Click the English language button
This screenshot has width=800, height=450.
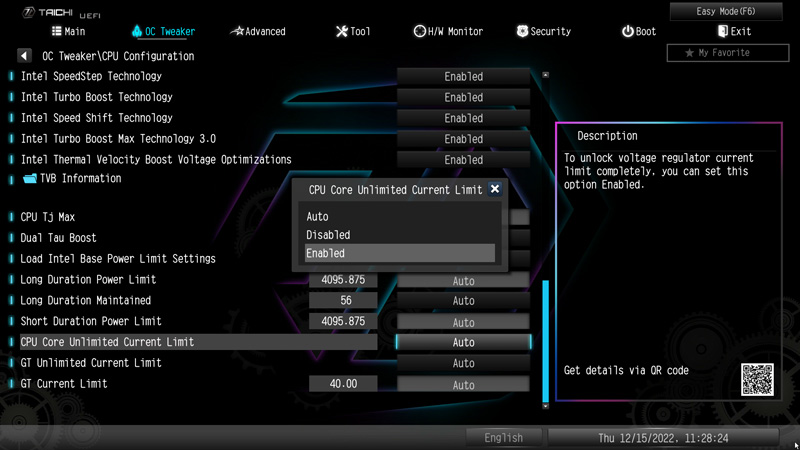(x=504, y=438)
